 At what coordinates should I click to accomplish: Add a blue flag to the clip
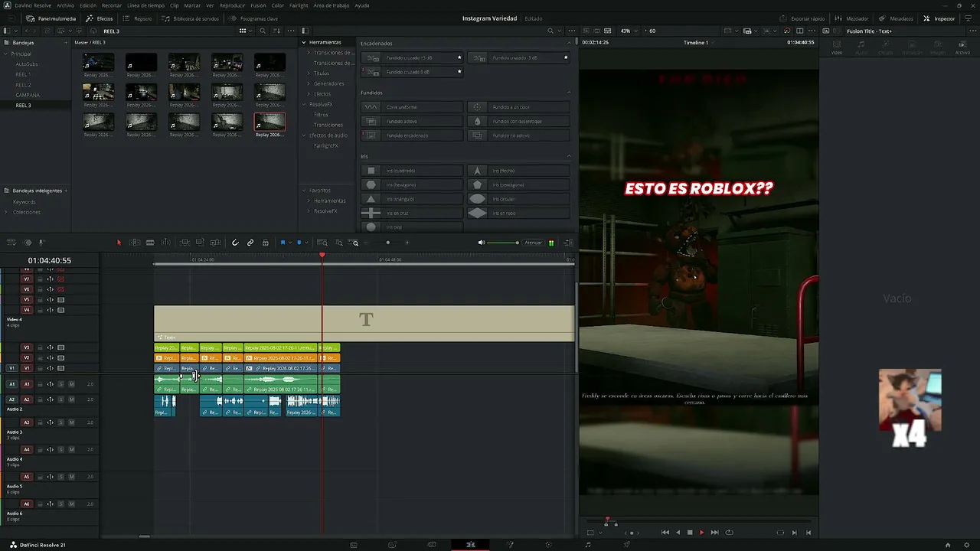pos(283,243)
